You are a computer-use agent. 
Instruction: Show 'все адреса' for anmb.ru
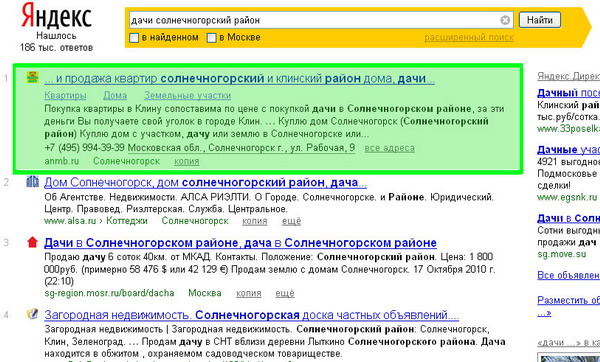coord(390,148)
